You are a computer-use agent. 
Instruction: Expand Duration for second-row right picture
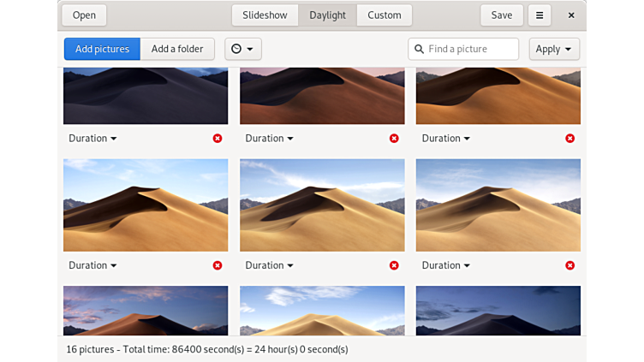[x=445, y=265]
